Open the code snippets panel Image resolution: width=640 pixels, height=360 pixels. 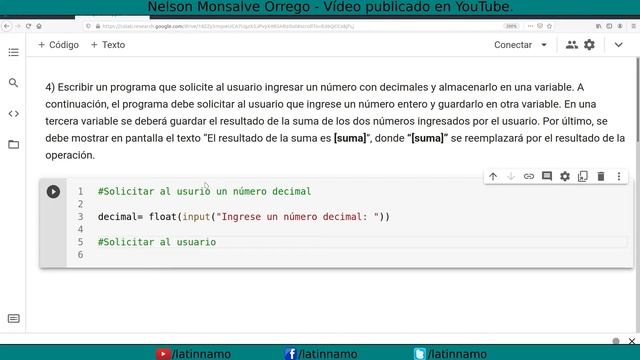point(13,114)
